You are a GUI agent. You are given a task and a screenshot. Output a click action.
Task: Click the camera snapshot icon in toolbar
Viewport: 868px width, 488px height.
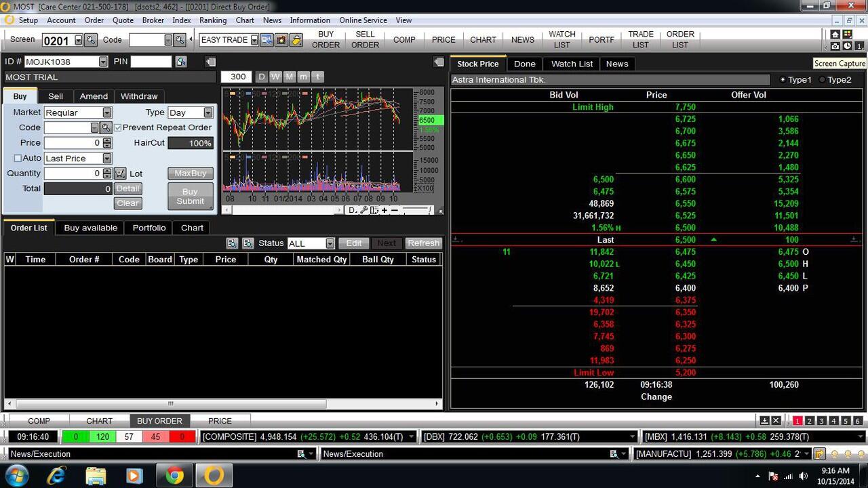(281, 40)
